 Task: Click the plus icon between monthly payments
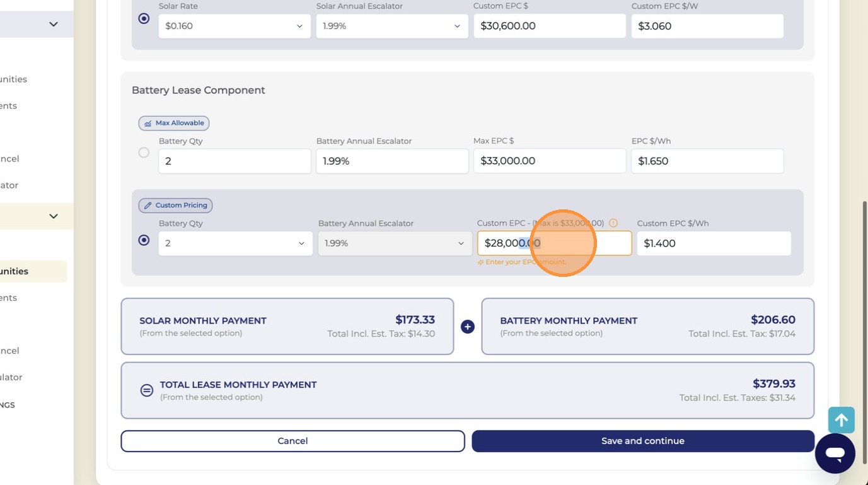pyautogui.click(x=467, y=327)
